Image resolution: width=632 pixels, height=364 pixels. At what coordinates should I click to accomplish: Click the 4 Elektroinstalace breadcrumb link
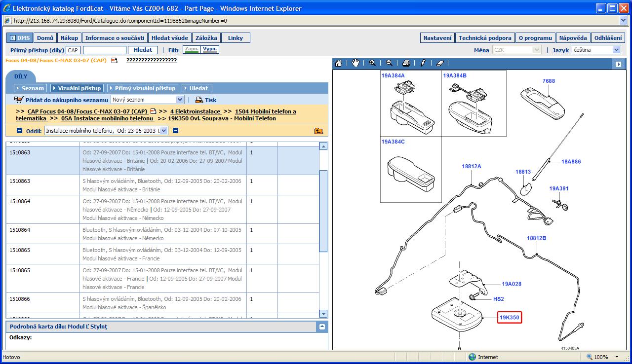tap(195, 111)
